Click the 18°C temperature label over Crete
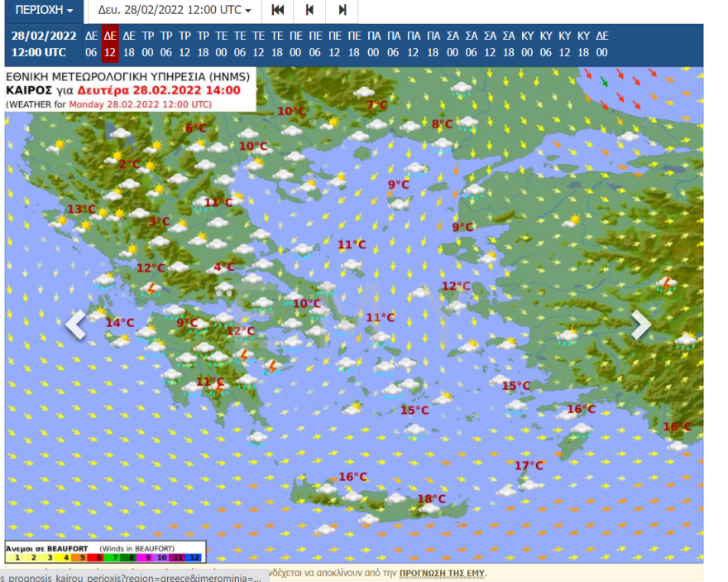728x582 pixels. [431, 499]
